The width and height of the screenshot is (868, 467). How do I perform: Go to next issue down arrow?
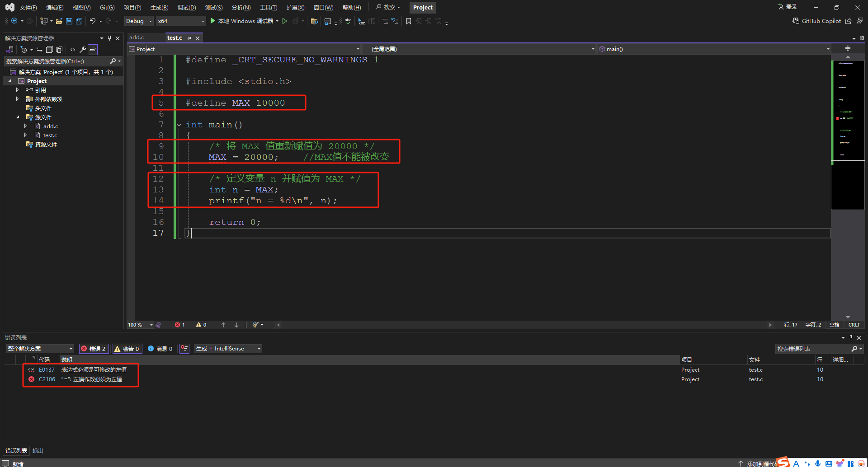[236, 325]
